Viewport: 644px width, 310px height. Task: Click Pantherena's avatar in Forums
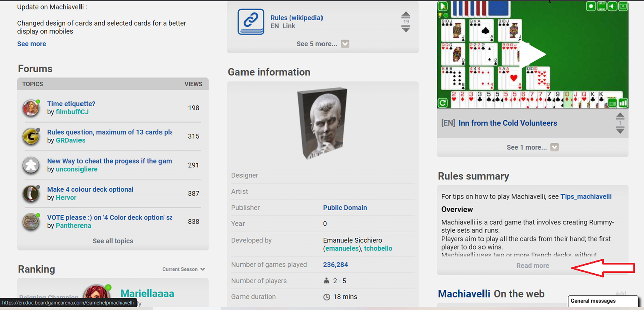point(31,222)
